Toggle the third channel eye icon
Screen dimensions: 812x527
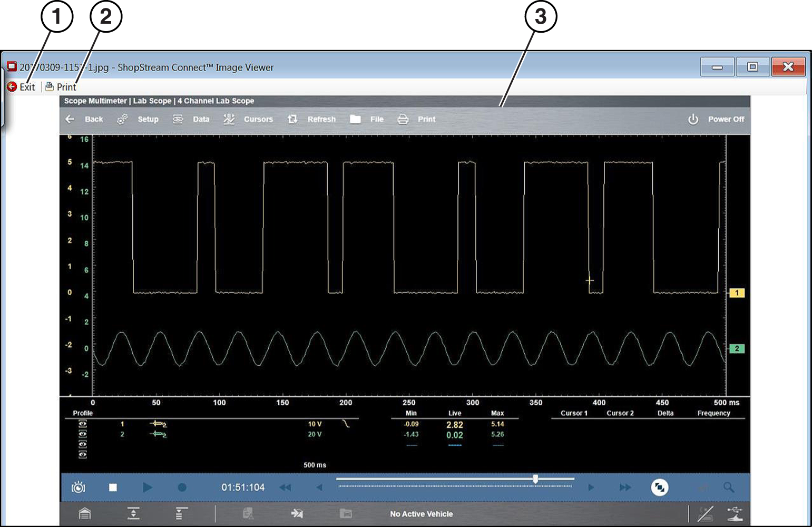coord(83,444)
